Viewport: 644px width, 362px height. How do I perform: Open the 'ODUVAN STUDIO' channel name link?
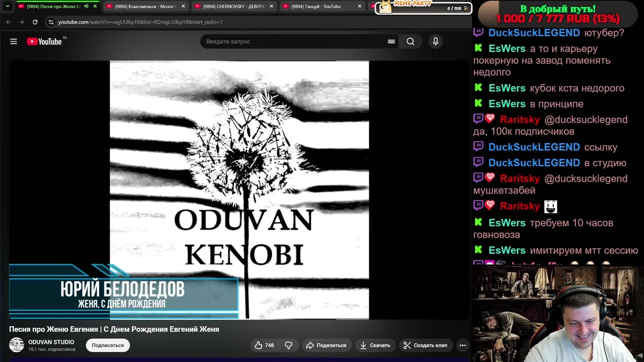51,342
